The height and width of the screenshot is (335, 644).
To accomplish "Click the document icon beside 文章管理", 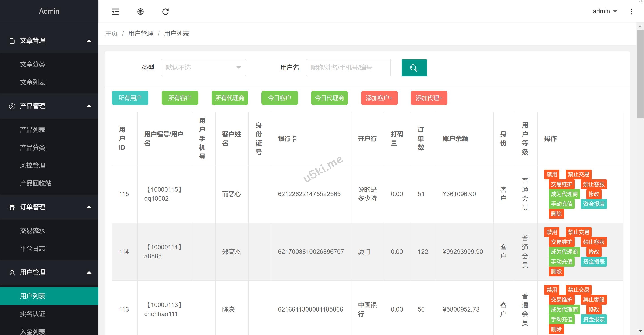I will click(x=12, y=41).
